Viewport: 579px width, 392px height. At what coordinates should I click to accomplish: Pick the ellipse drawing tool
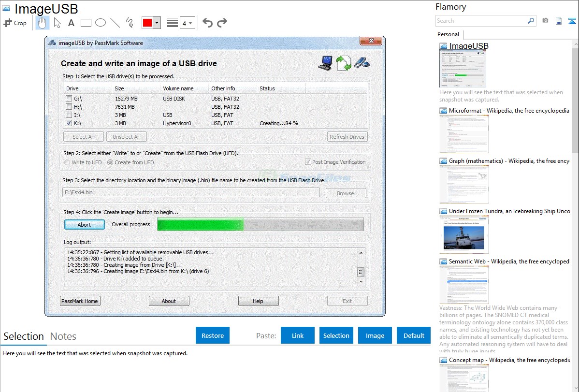pos(101,23)
